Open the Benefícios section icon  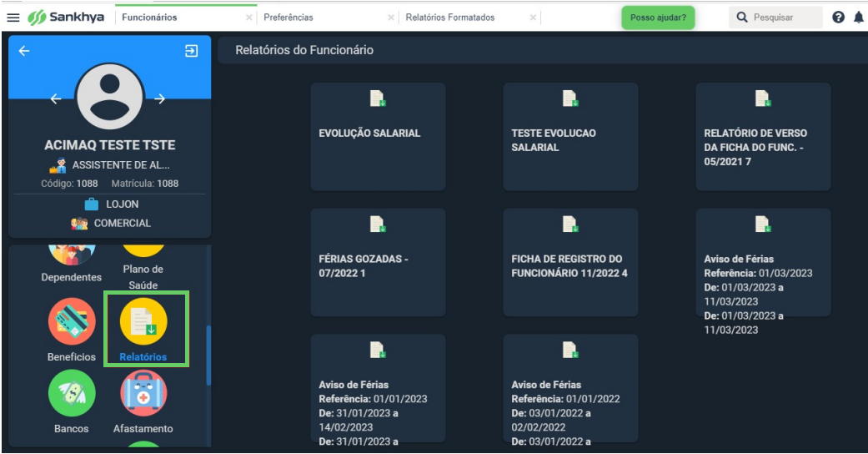(x=72, y=321)
